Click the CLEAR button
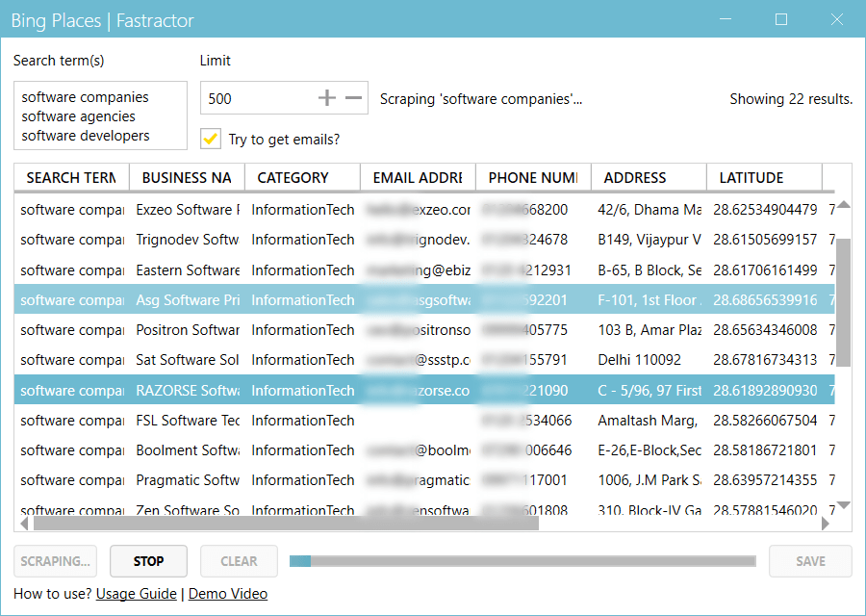Viewport: 866px width, 616px height. click(x=239, y=561)
